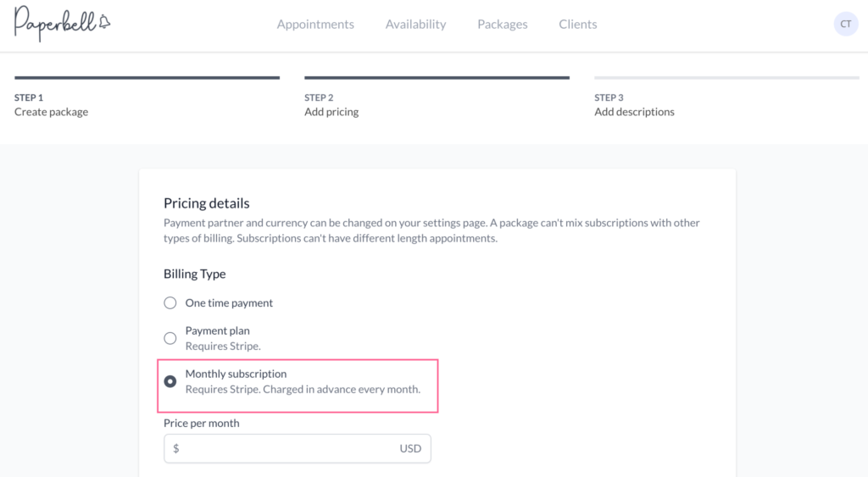Click the Step 1 progress bar
The width and height of the screenshot is (868, 477).
147,78
